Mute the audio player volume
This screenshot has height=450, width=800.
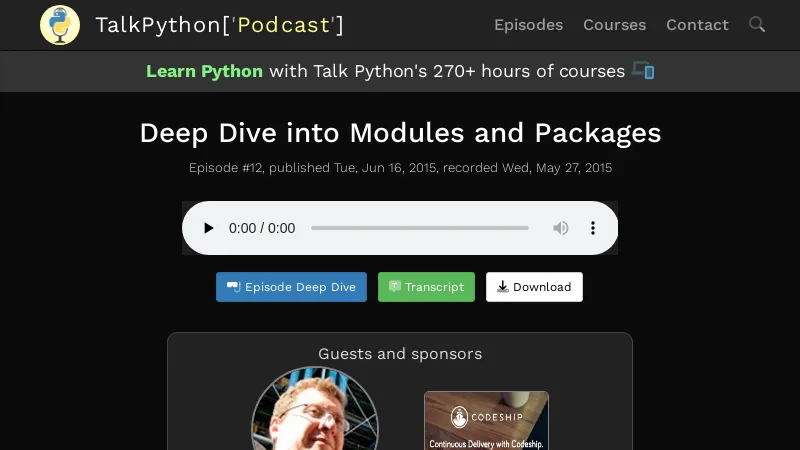560,228
